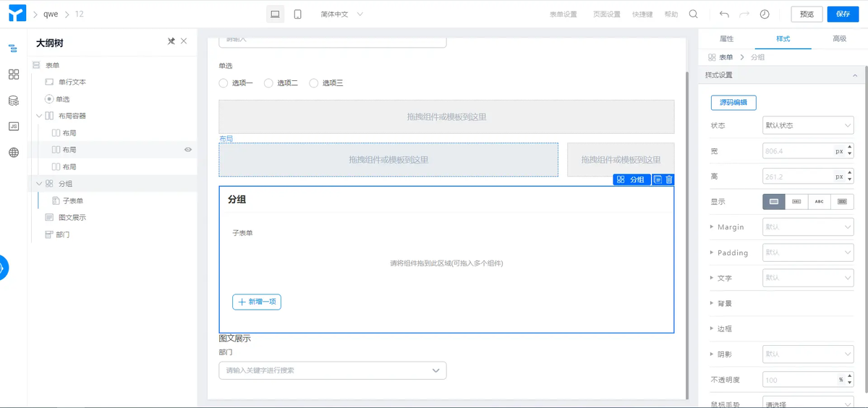The image size is (868, 408).
Task: Select flex display mode icon
Action: (842, 202)
